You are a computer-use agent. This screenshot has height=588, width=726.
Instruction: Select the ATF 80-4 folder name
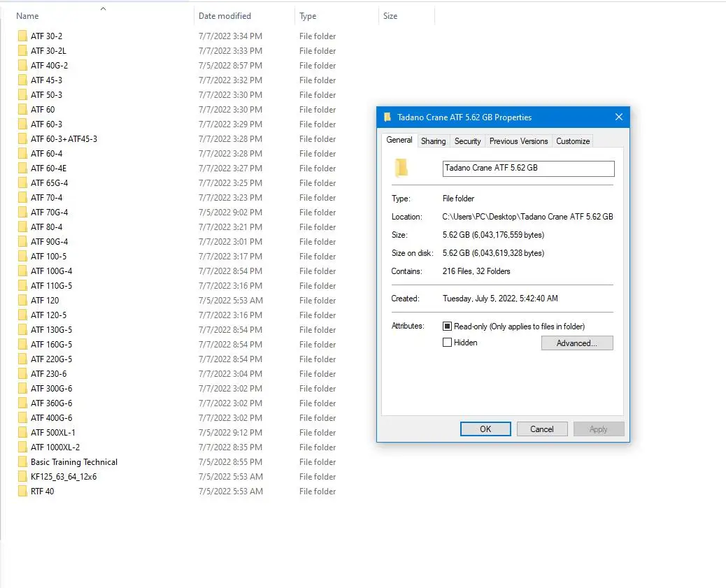tap(46, 227)
